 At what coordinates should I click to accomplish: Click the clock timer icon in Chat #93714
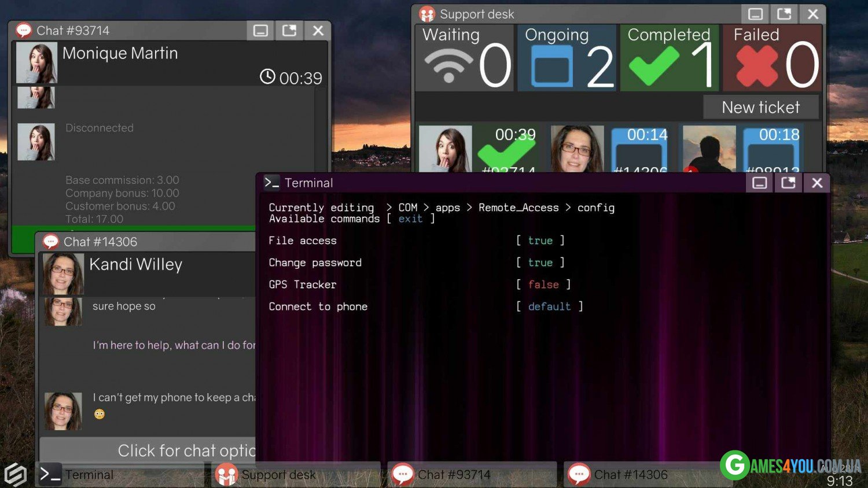pyautogui.click(x=267, y=76)
